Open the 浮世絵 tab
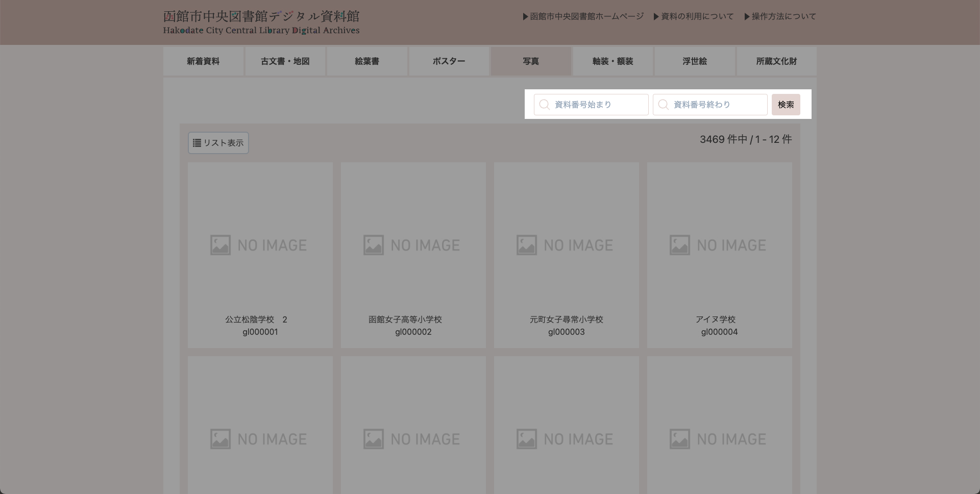The image size is (980, 494). (695, 61)
